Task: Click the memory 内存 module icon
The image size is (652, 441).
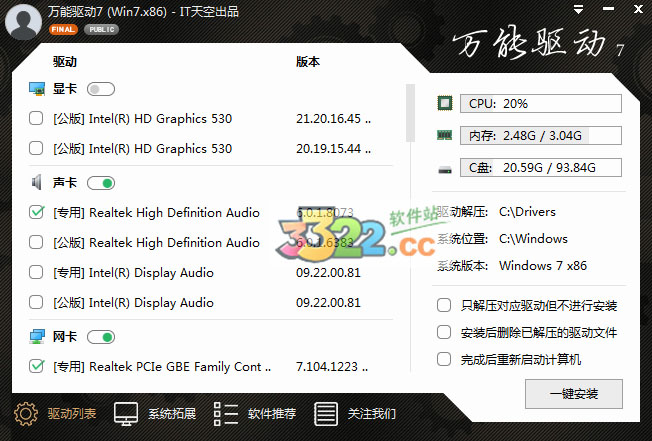Action: point(445,135)
